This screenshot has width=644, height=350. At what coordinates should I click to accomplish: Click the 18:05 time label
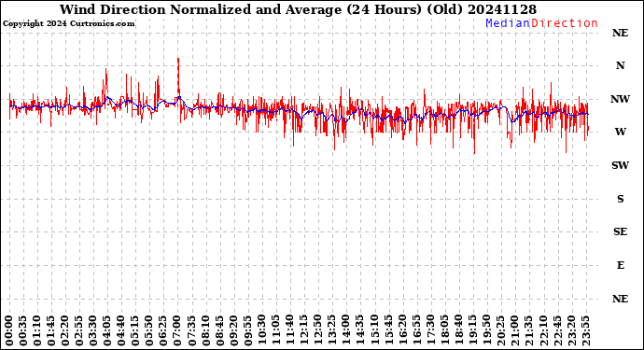444,331
